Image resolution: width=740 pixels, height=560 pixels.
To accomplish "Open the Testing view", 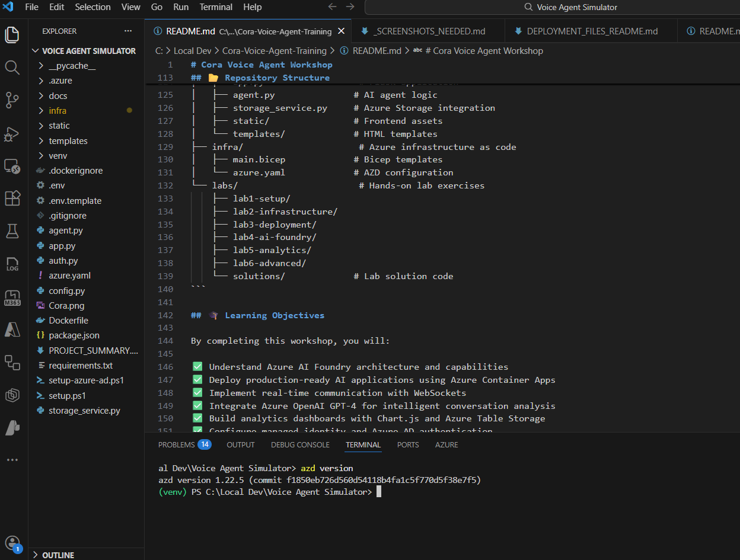I will pos(12,231).
